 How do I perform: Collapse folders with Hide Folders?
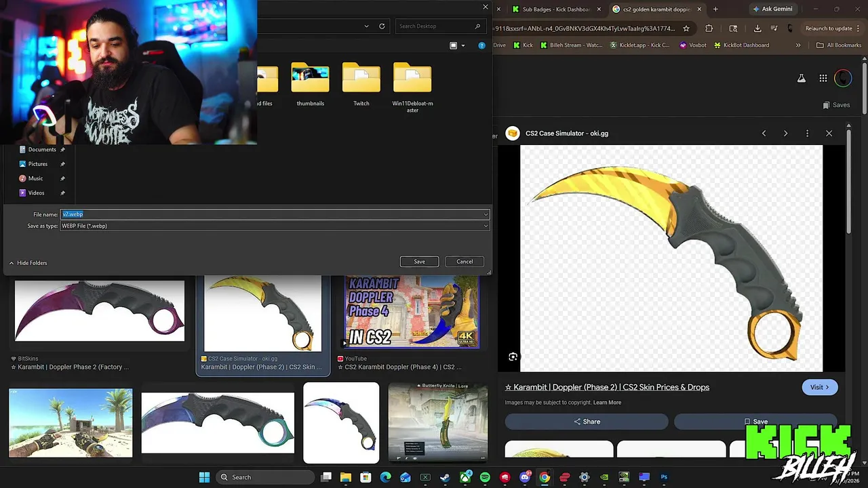28,263
